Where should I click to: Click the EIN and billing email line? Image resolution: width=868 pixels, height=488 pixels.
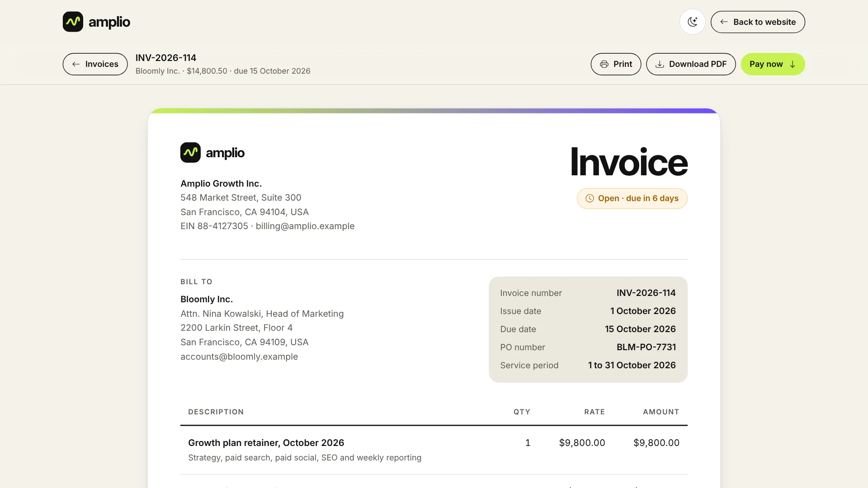pyautogui.click(x=268, y=226)
